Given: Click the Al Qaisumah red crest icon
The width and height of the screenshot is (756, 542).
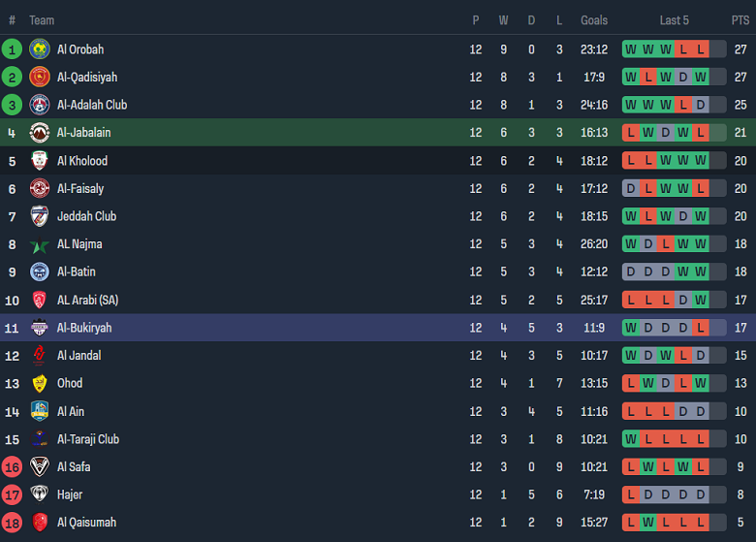Looking at the screenshot, I should click(x=40, y=523).
